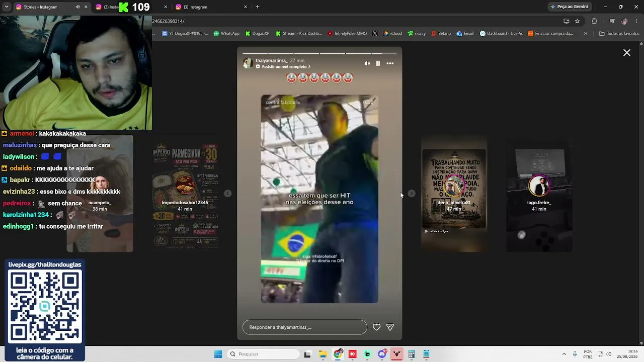The image size is (644, 362).
Task: Expand the tab search dropdown arrow
Action: tap(7, 7)
